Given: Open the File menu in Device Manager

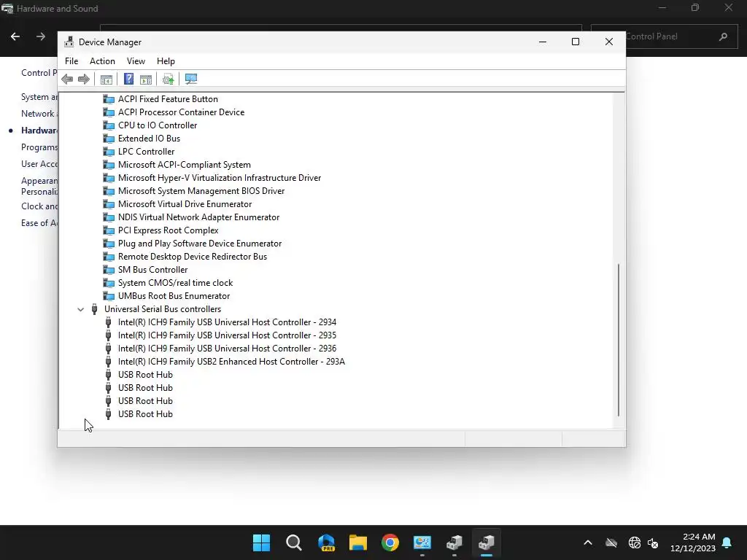Looking at the screenshot, I should click(71, 61).
